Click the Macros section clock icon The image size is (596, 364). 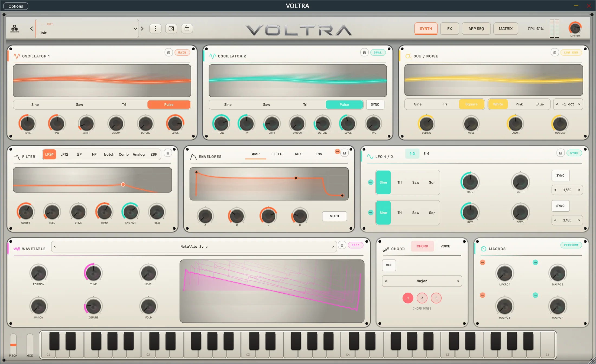484,249
